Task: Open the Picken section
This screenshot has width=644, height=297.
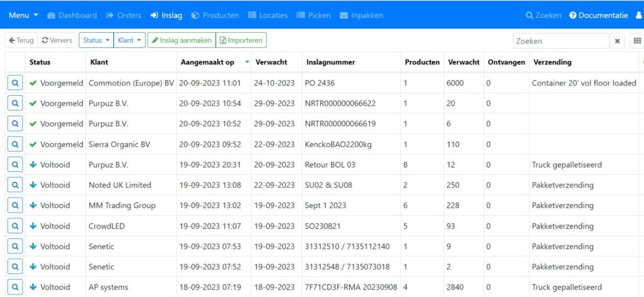Action: tap(313, 15)
